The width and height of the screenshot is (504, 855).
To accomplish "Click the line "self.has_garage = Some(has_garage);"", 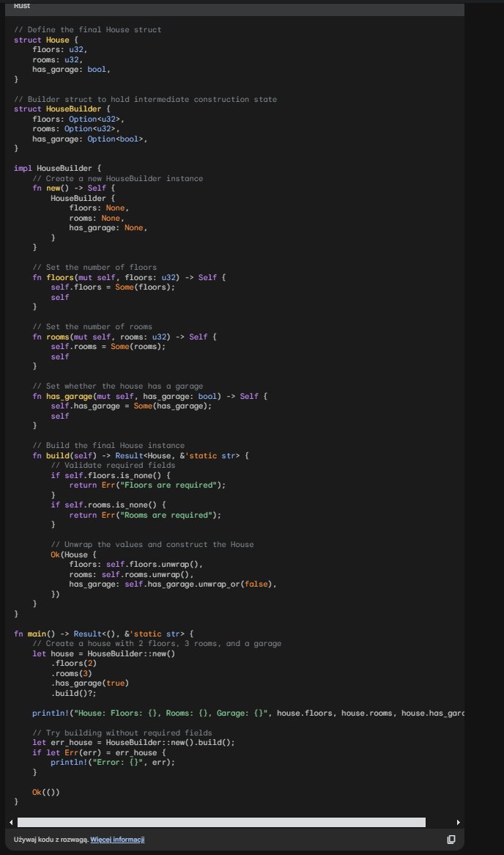I will click(x=131, y=406).
